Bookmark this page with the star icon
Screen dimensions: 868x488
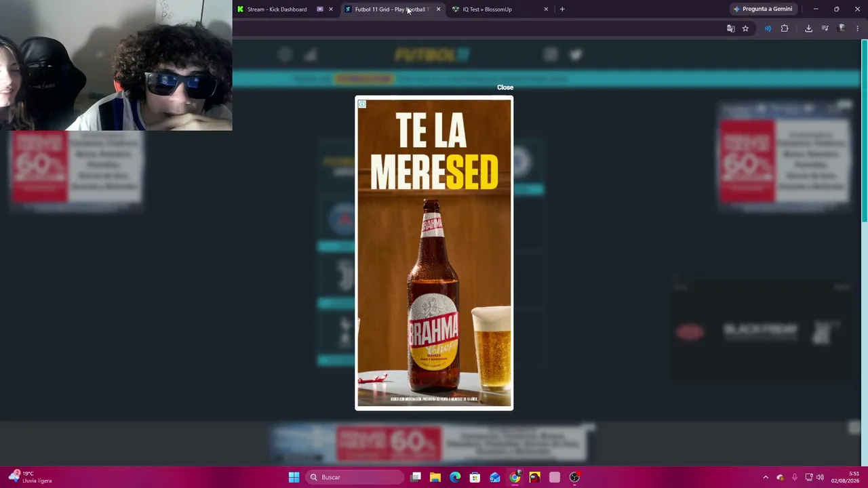(745, 28)
